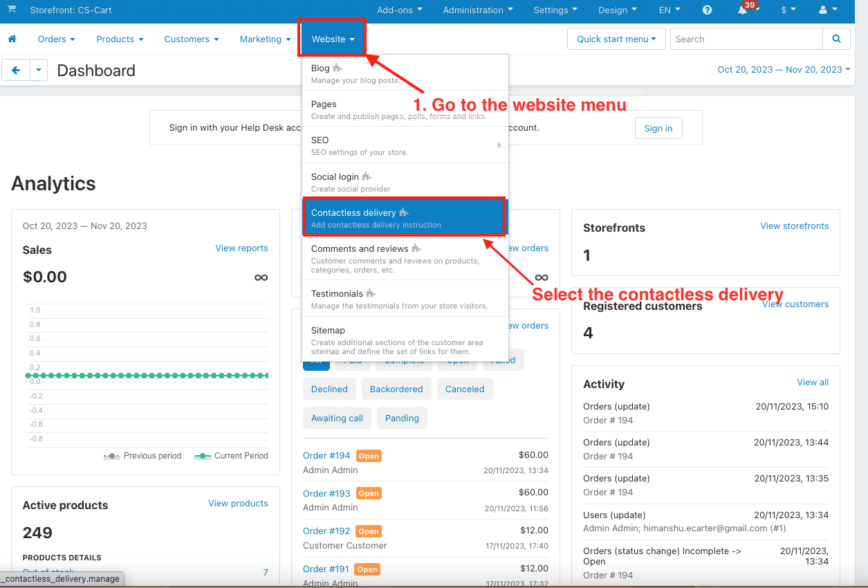This screenshot has height=588, width=868.
Task: Open the Pages menu entry
Action: [x=405, y=109]
